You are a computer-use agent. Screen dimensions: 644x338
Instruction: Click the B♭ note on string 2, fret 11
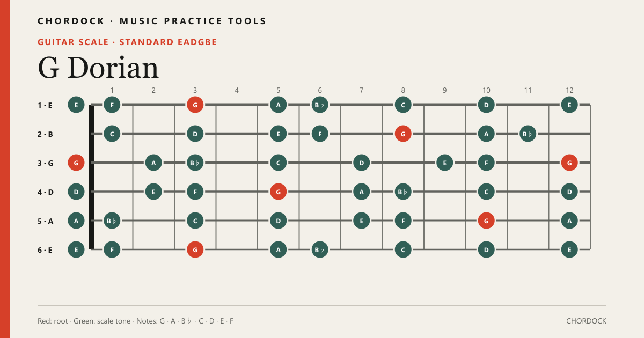tap(528, 134)
